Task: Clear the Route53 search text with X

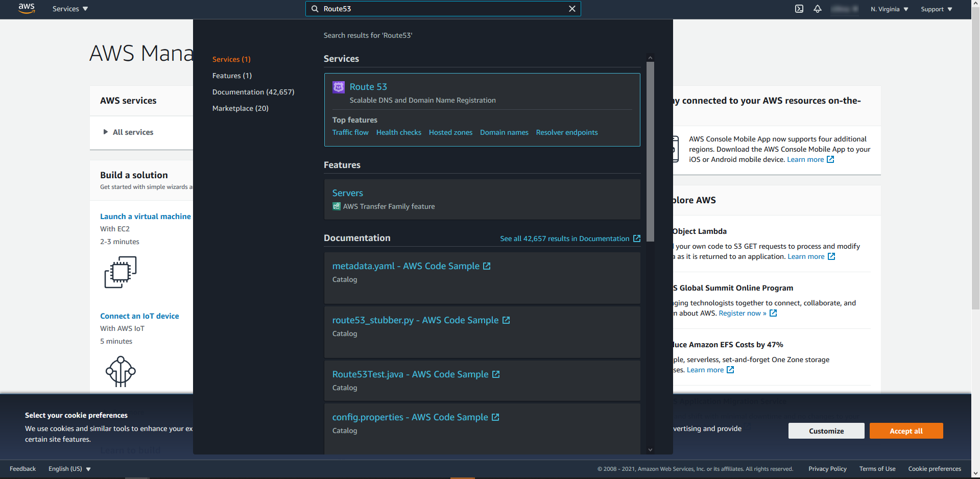Action: (x=572, y=9)
